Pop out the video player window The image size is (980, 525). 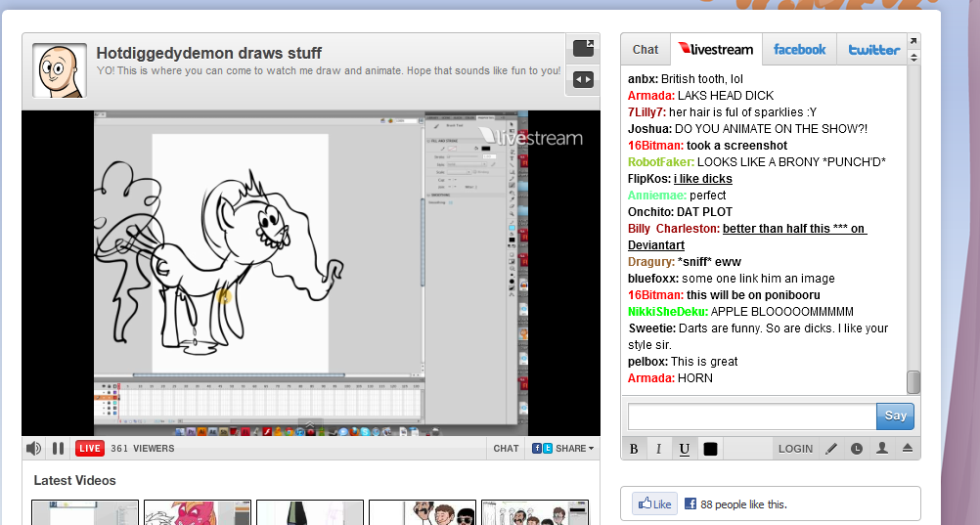click(583, 48)
